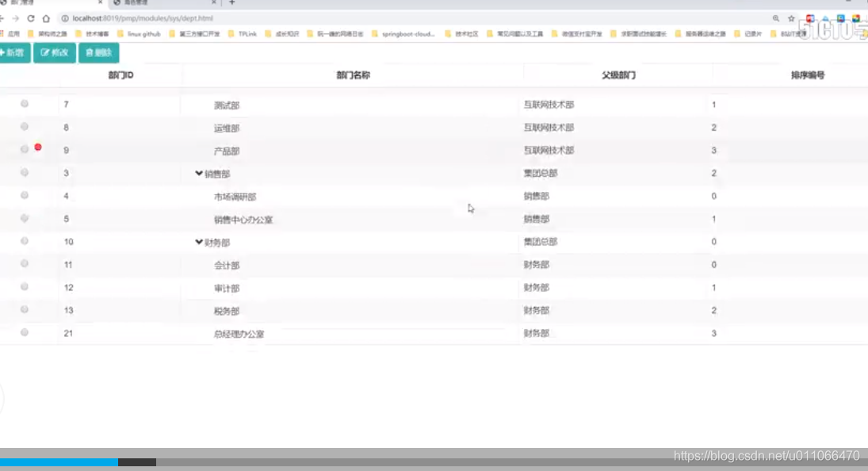868x471 pixels.
Task: Click the 部门名称 column header
Action: click(354, 75)
